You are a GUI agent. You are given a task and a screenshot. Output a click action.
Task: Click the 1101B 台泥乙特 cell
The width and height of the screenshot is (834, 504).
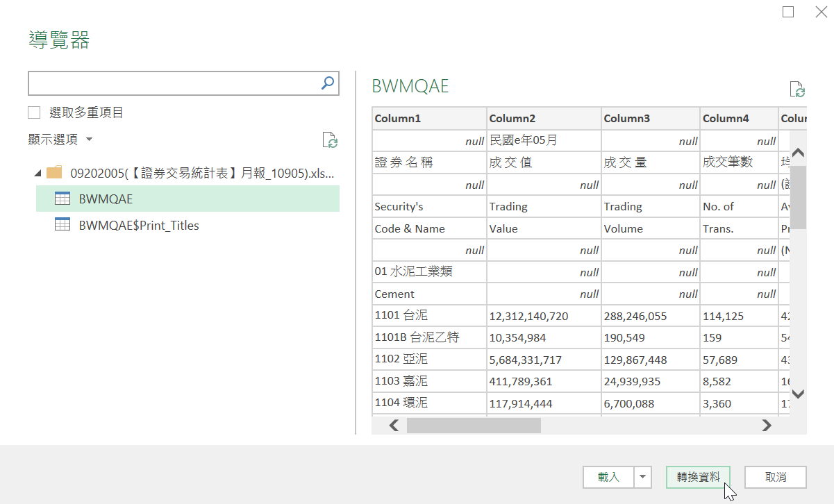pos(430,337)
